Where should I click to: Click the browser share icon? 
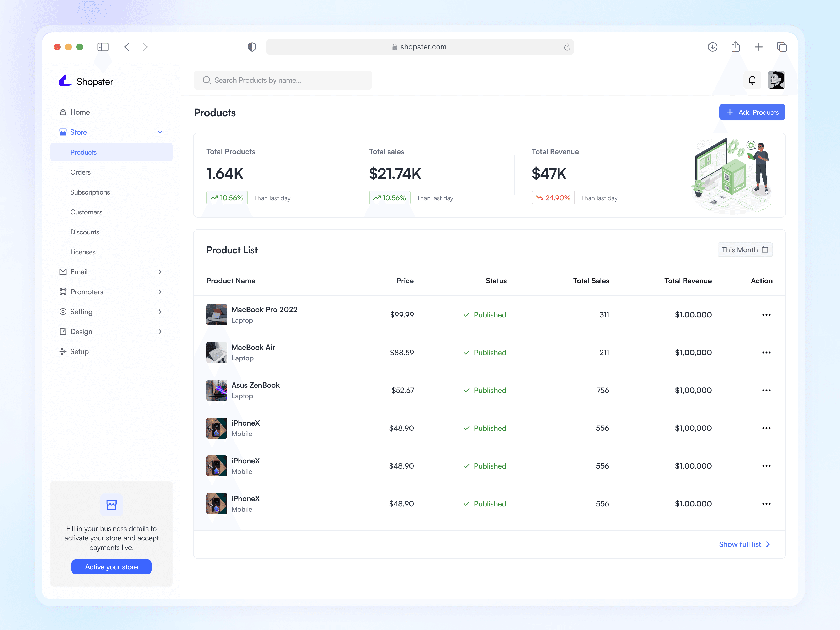[x=736, y=47]
